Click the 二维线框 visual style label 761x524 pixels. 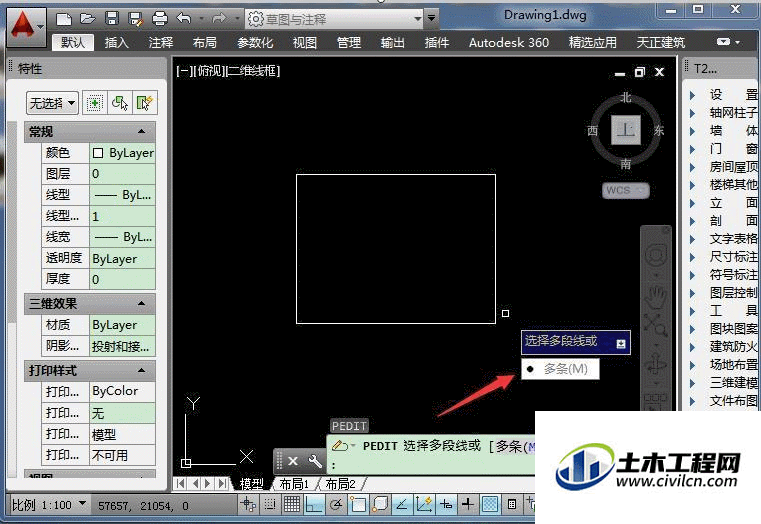253,71
